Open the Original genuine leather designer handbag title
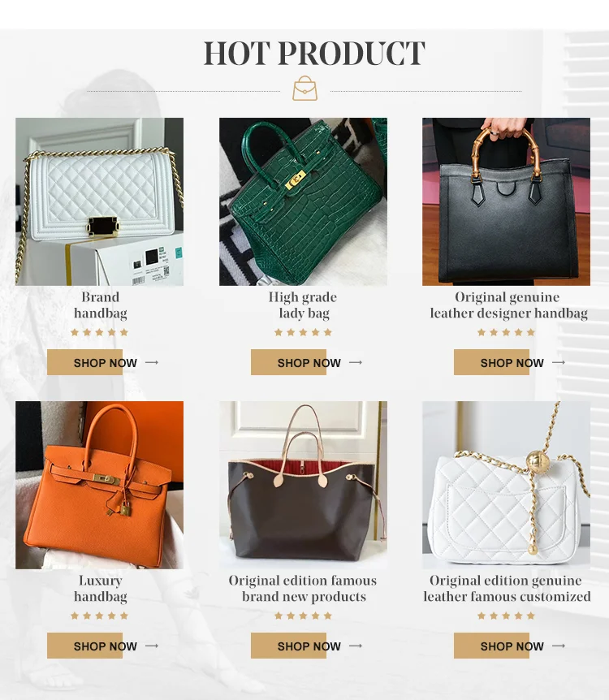This screenshot has width=609, height=700. pyautogui.click(x=508, y=305)
